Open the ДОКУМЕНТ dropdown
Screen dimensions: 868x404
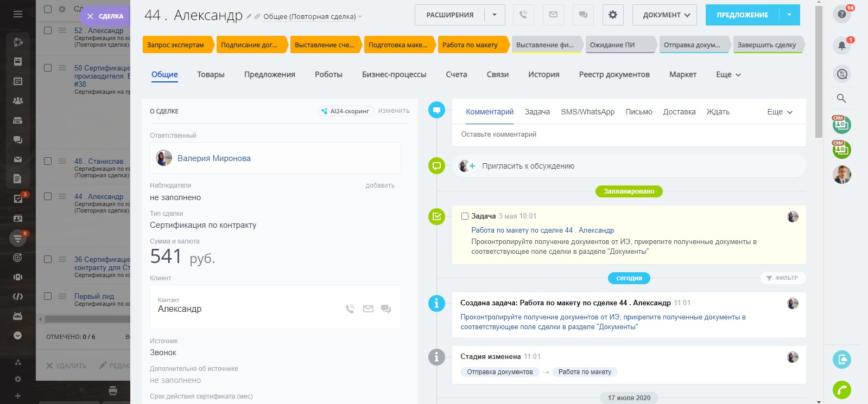666,15
